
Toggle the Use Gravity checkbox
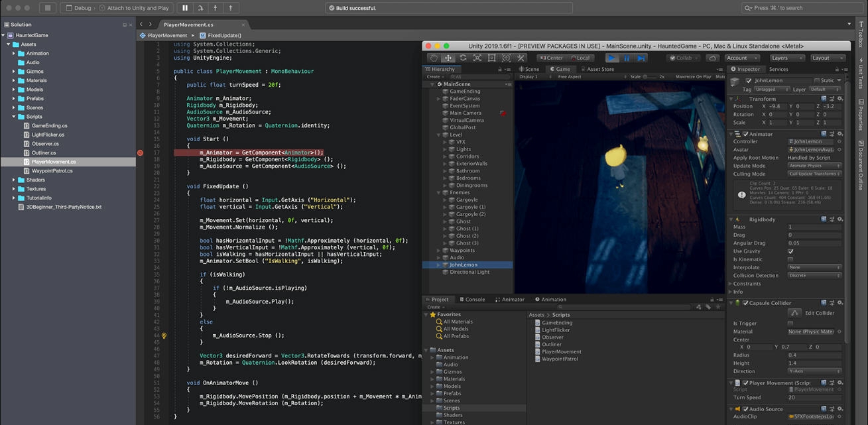click(791, 251)
